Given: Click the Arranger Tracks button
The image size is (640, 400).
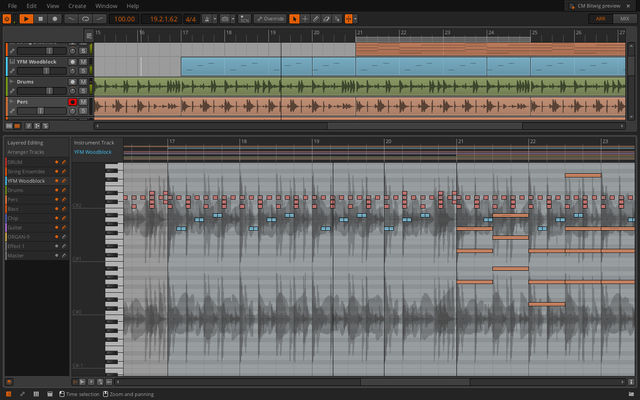Looking at the screenshot, I should (x=26, y=152).
